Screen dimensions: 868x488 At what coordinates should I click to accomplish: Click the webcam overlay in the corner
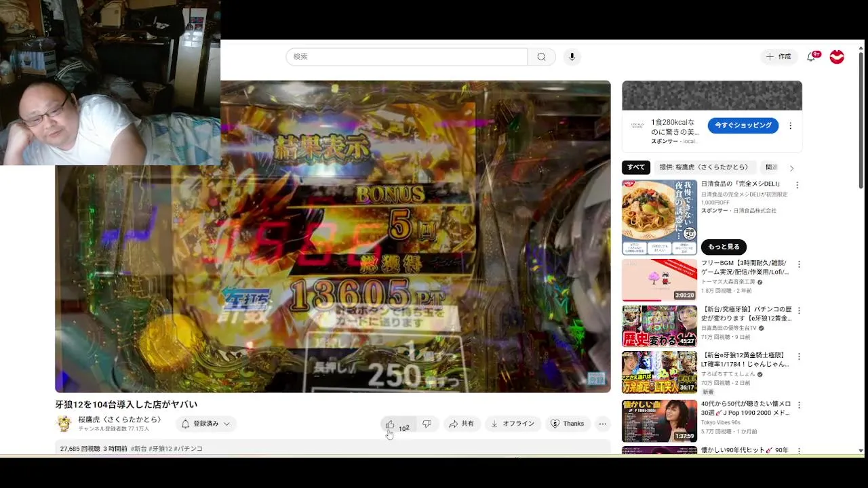110,83
